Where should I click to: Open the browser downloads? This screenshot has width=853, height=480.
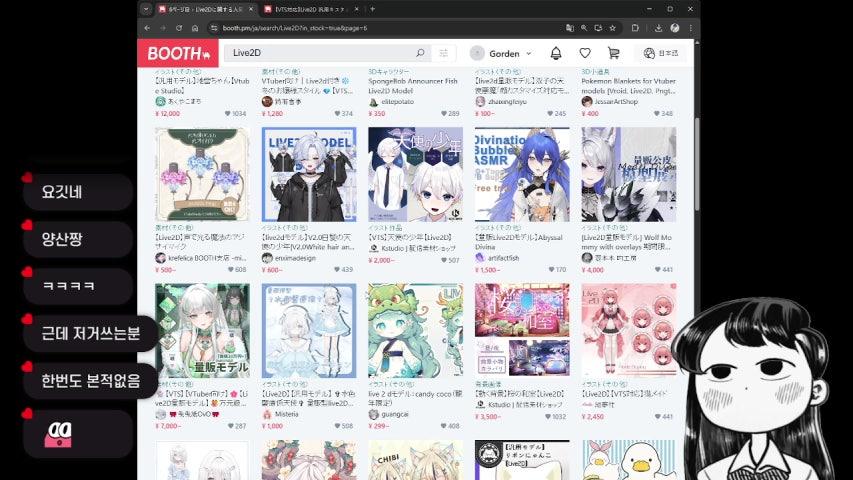coord(658,28)
